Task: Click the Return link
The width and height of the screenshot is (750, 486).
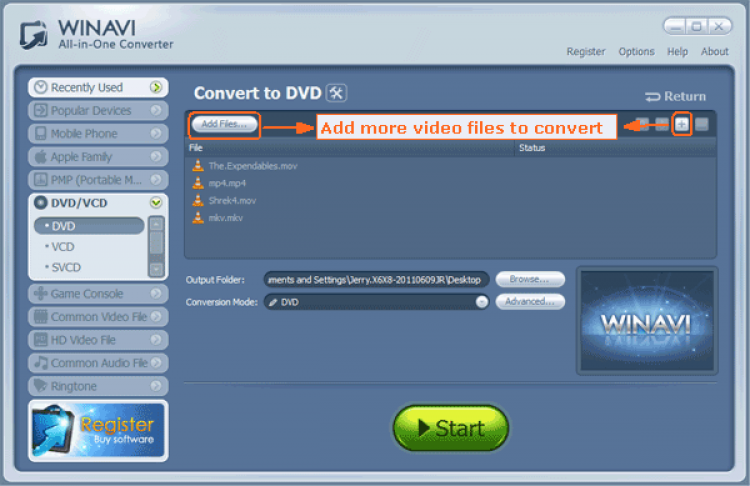Action: tap(675, 97)
